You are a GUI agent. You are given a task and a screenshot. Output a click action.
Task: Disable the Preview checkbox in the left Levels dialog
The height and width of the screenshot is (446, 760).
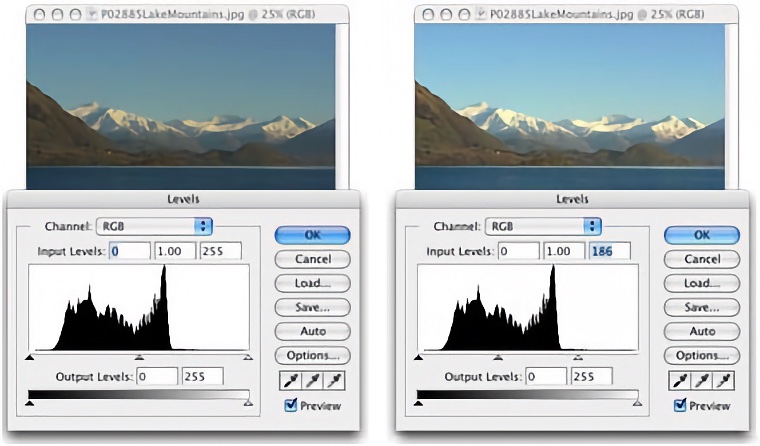pos(292,405)
